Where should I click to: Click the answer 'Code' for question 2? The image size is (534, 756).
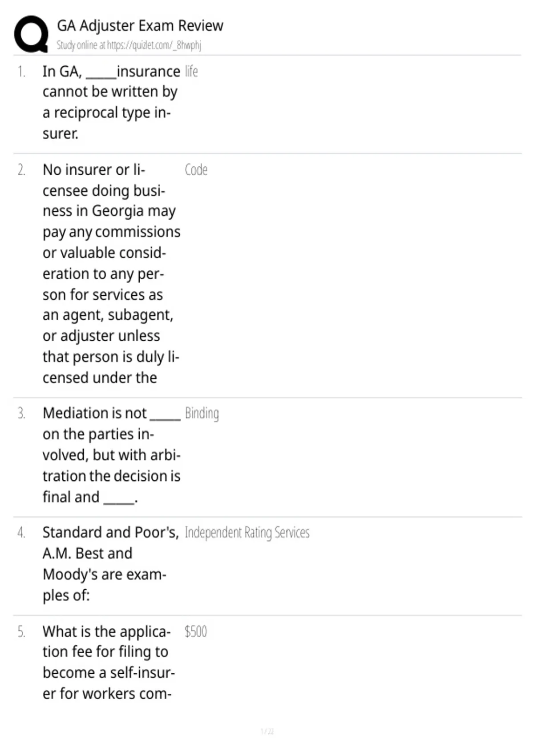tap(196, 170)
